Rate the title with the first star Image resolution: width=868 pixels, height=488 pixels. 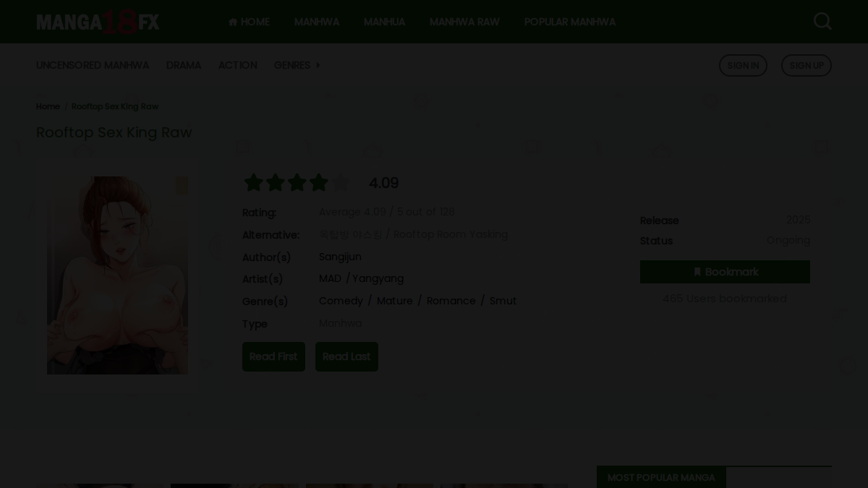(x=253, y=183)
